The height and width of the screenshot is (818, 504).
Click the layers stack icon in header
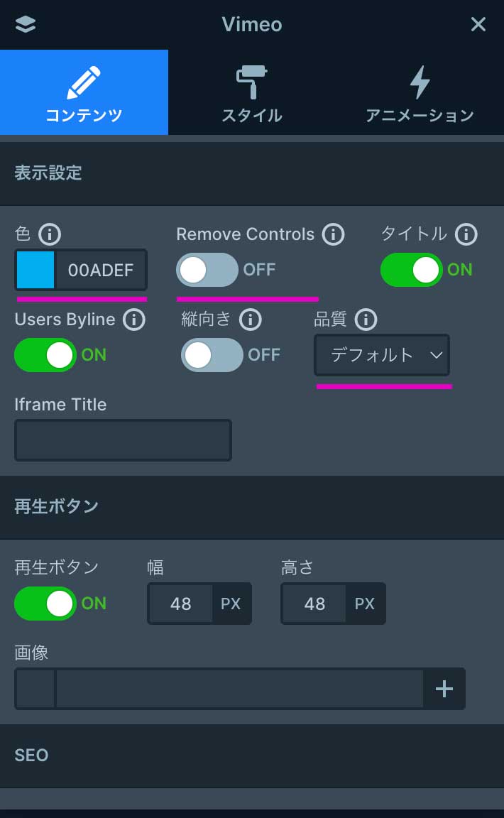[x=26, y=24]
